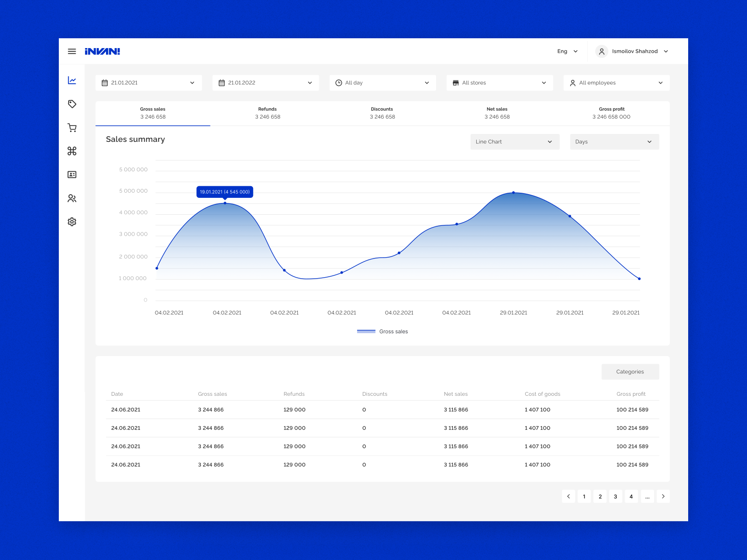Image resolution: width=747 pixels, height=560 pixels.
Task: Open page 3 in the table pagination
Action: pos(615,497)
